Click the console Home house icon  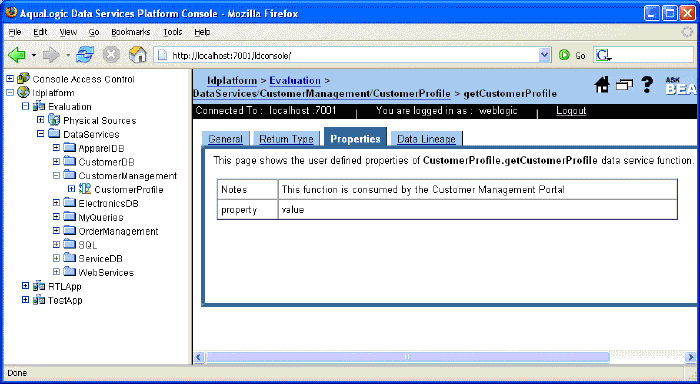(x=602, y=84)
